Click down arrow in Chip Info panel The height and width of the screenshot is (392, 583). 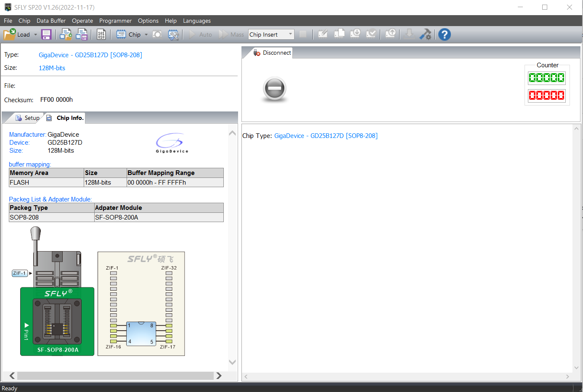[232, 362]
